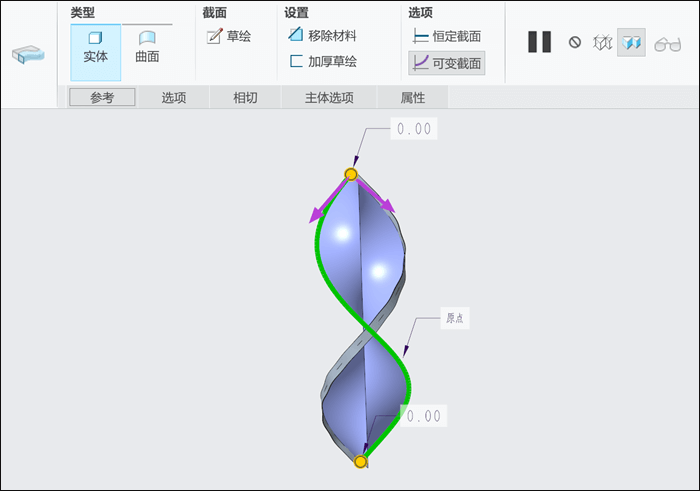The image size is (700, 491).
Task: Choose 可变截面 variable section option
Action: [x=446, y=63]
